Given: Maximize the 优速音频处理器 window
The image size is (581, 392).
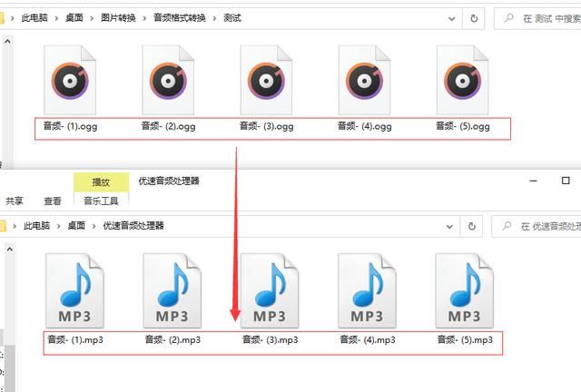Looking at the screenshot, I should tap(566, 181).
